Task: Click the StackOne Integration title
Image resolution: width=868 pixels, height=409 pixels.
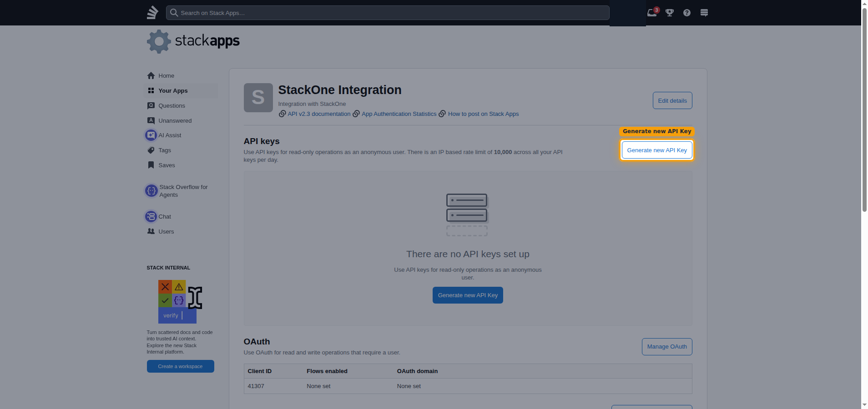Action: pyautogui.click(x=340, y=90)
